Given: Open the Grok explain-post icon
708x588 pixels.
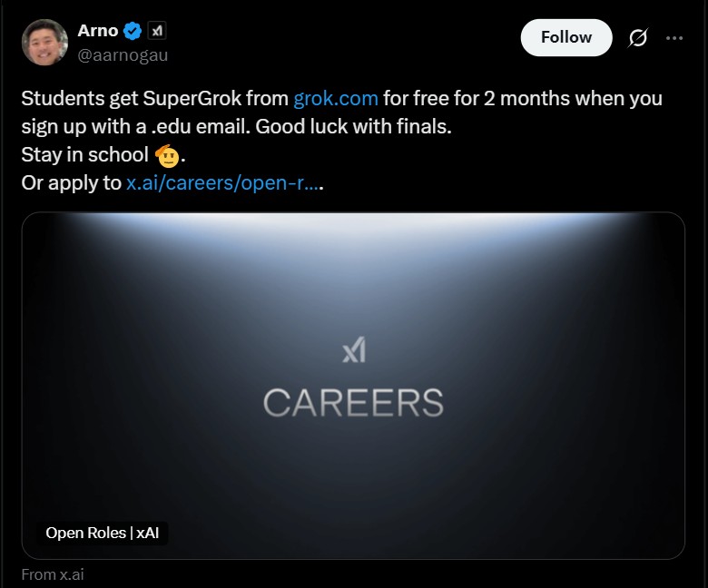Looking at the screenshot, I should 638,38.
